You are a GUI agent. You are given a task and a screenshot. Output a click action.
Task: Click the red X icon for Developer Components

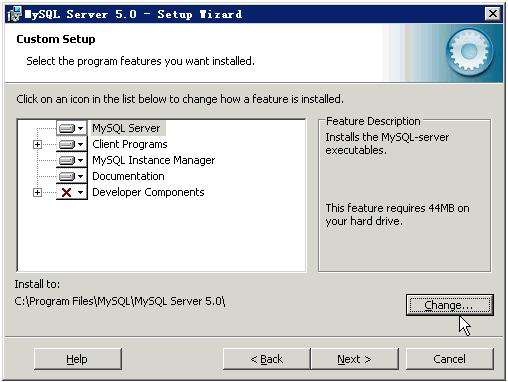tap(67, 192)
